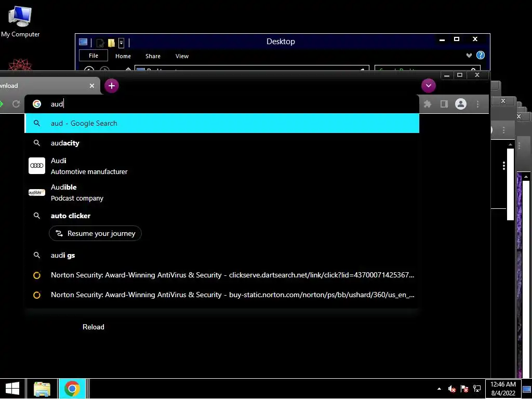Open Home tab in Desktop Explorer window

[x=123, y=56]
